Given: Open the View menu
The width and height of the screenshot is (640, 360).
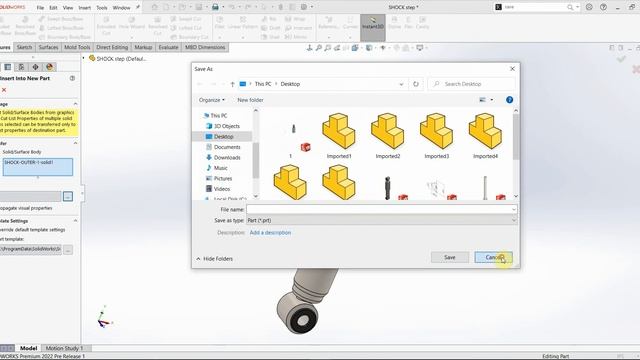Looking at the screenshot, I should coord(68,8).
